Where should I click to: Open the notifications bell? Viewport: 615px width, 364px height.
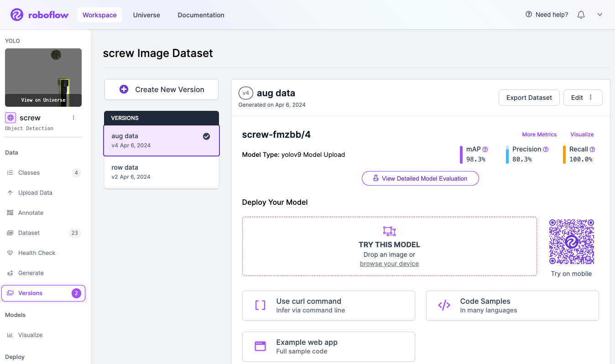tap(581, 15)
